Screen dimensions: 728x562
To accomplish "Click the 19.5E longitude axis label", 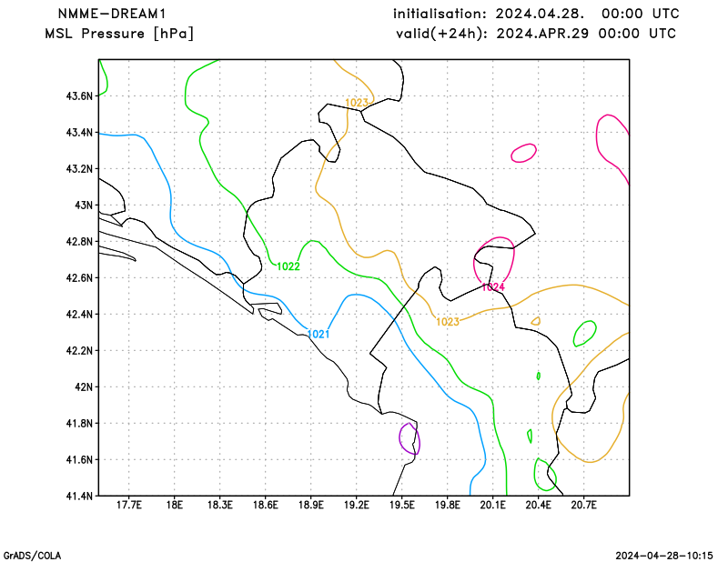I will (x=402, y=505).
